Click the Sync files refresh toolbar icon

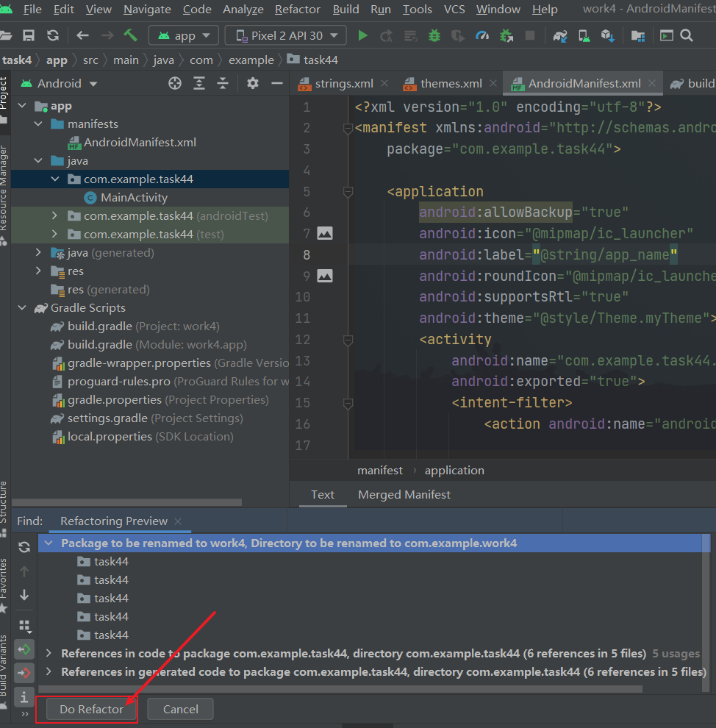tap(53, 35)
